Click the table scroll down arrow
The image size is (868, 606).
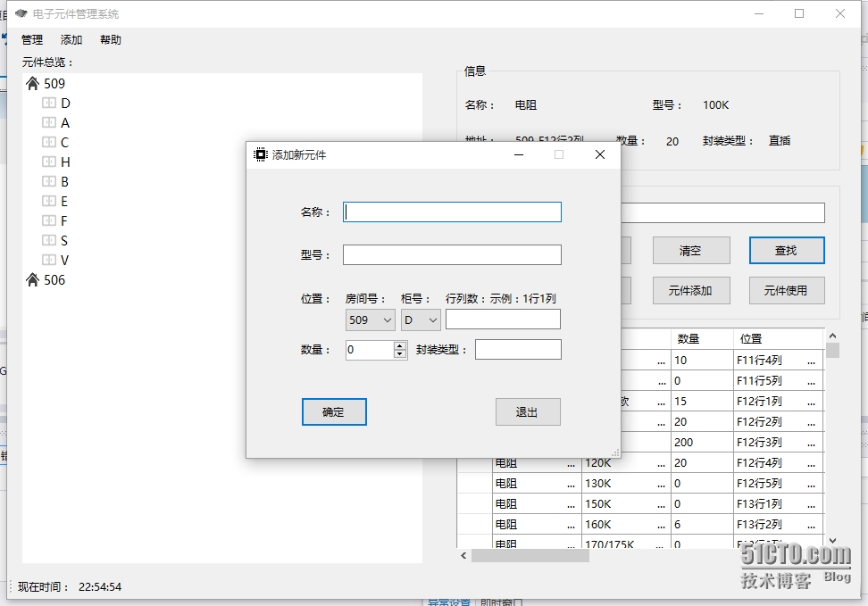[832, 541]
